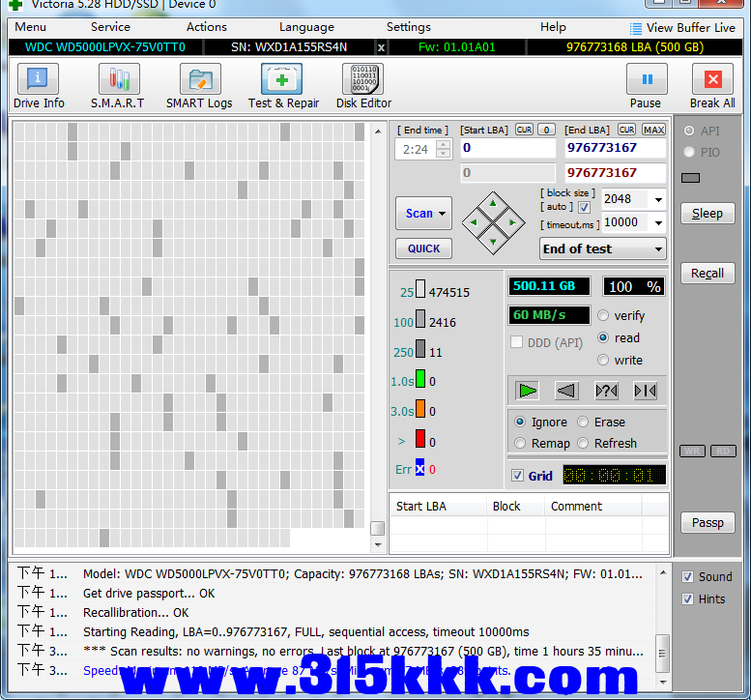Viewport: 751px width, 700px height.
Task: Set Start LBA to CUR
Action: 524,130
